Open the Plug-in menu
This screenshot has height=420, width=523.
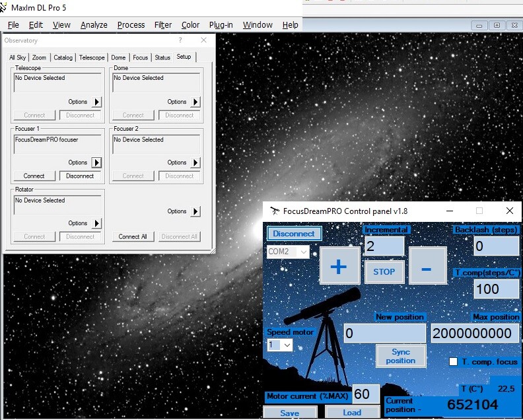[221, 25]
